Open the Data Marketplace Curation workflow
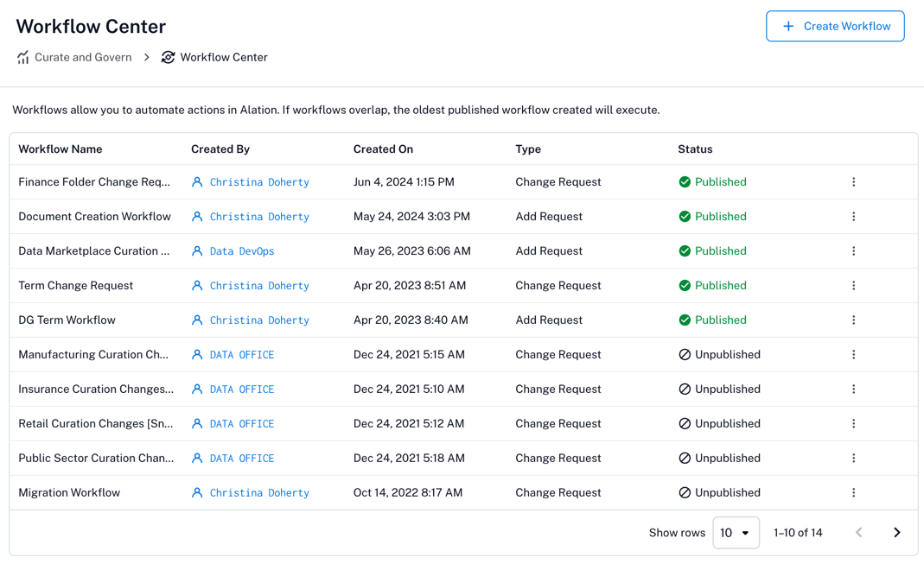The width and height of the screenshot is (924, 570). 93,250
